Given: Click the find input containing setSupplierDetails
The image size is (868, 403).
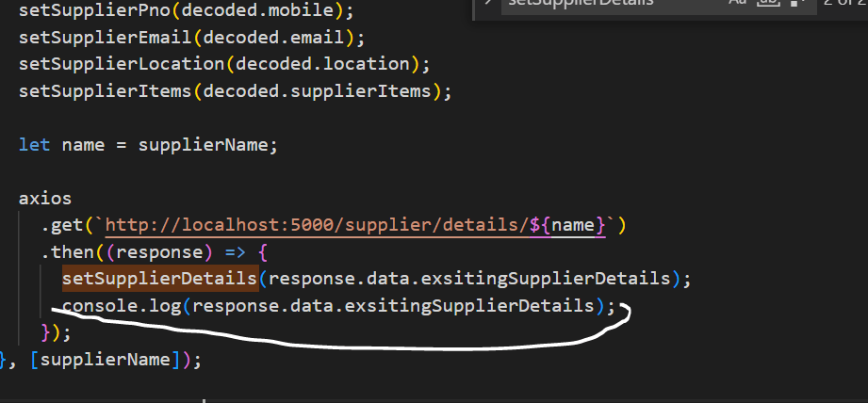Looking at the screenshot, I should (658, 4).
